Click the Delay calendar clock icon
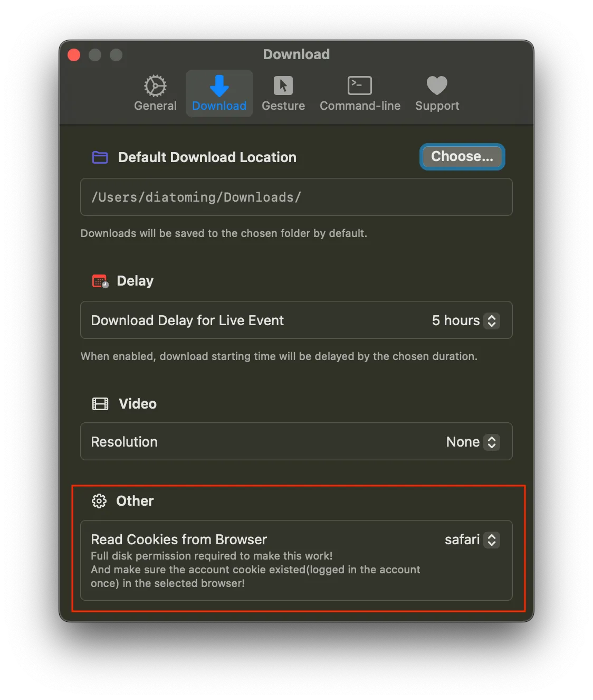 coord(100,280)
